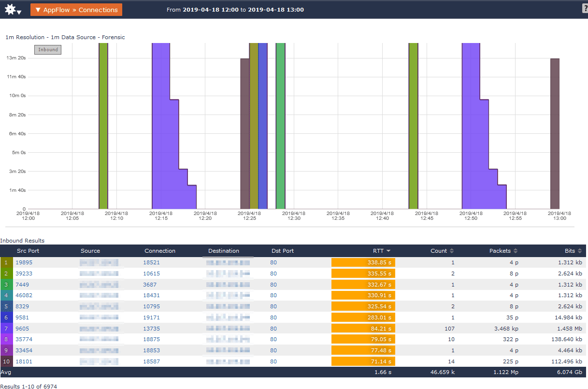Open source port 46082 link
Viewport: 588px width, 389px height.
pos(24,295)
